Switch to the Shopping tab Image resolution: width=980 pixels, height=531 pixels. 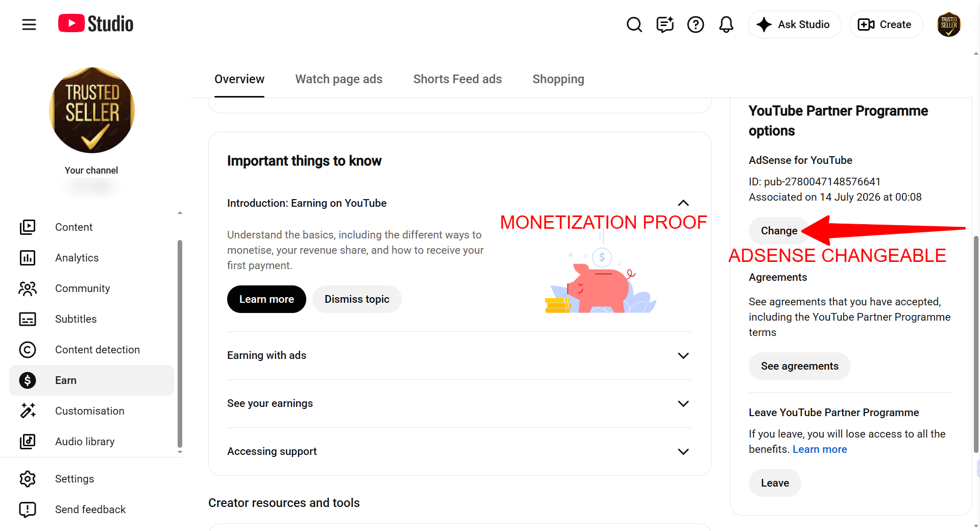[558, 79]
